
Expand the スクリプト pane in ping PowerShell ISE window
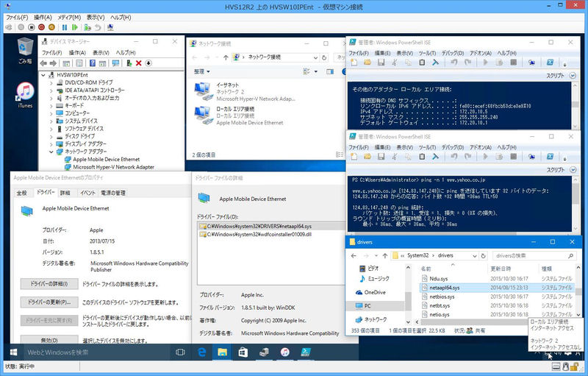click(573, 170)
